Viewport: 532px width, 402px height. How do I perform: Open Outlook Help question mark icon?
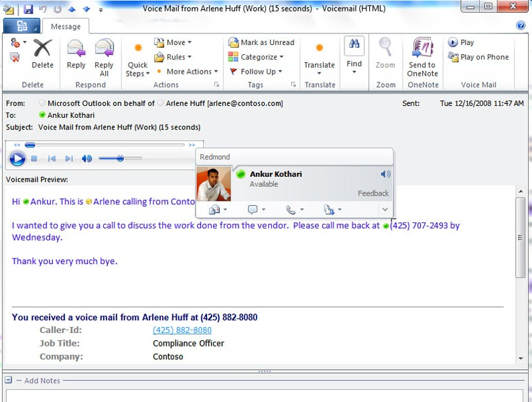[521, 25]
